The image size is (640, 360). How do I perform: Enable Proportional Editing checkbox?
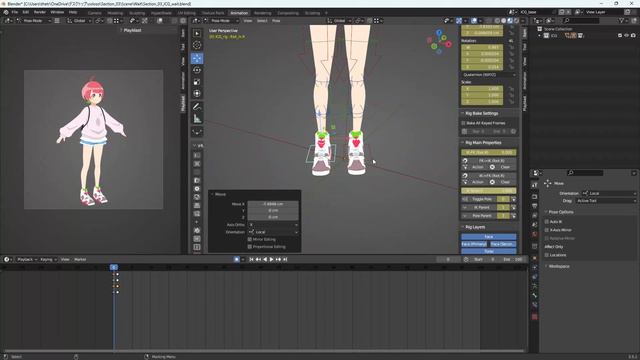(x=250, y=247)
